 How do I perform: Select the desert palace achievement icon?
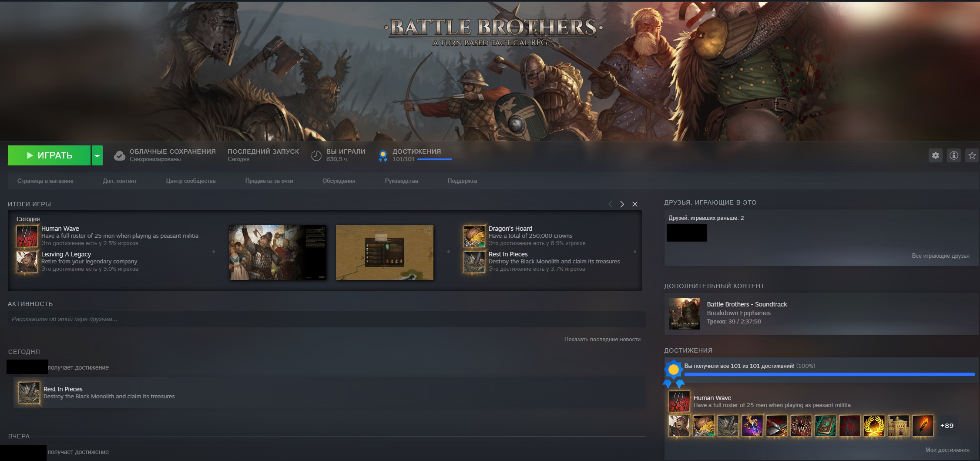899,426
